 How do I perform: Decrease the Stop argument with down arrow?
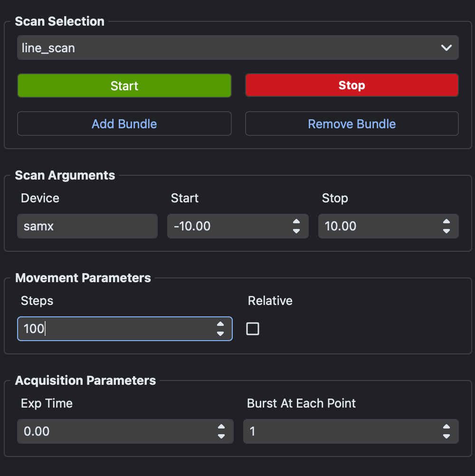[x=446, y=231]
